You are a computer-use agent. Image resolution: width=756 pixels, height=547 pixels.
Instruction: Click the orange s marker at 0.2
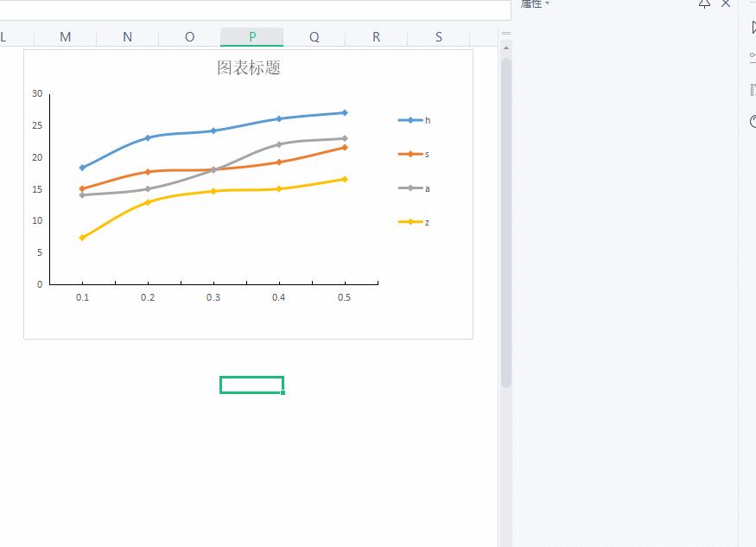coord(148,171)
